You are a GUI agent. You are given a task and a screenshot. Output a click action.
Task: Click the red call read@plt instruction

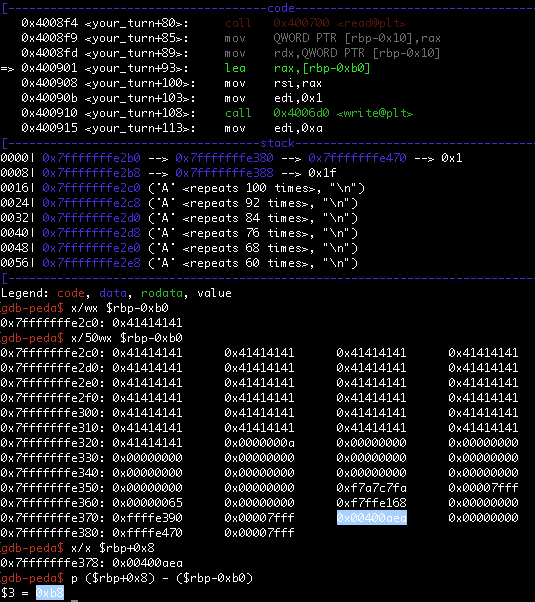pyautogui.click(x=315, y=23)
